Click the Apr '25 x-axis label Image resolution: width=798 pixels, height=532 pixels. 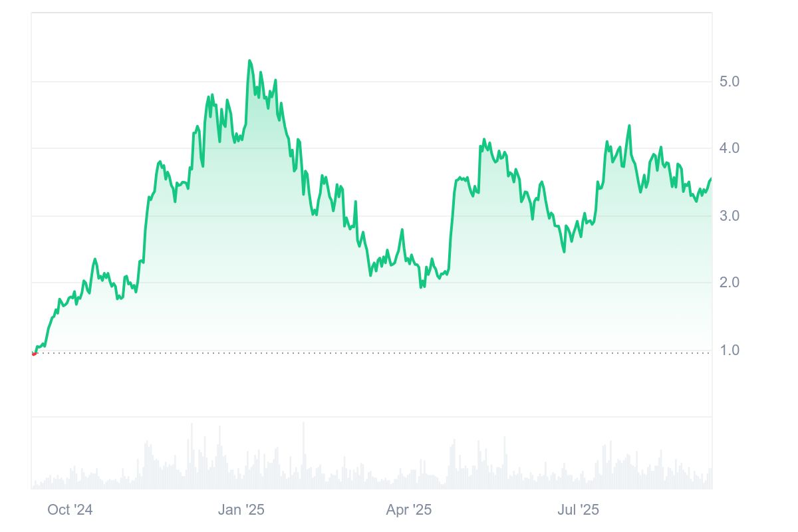point(409,510)
